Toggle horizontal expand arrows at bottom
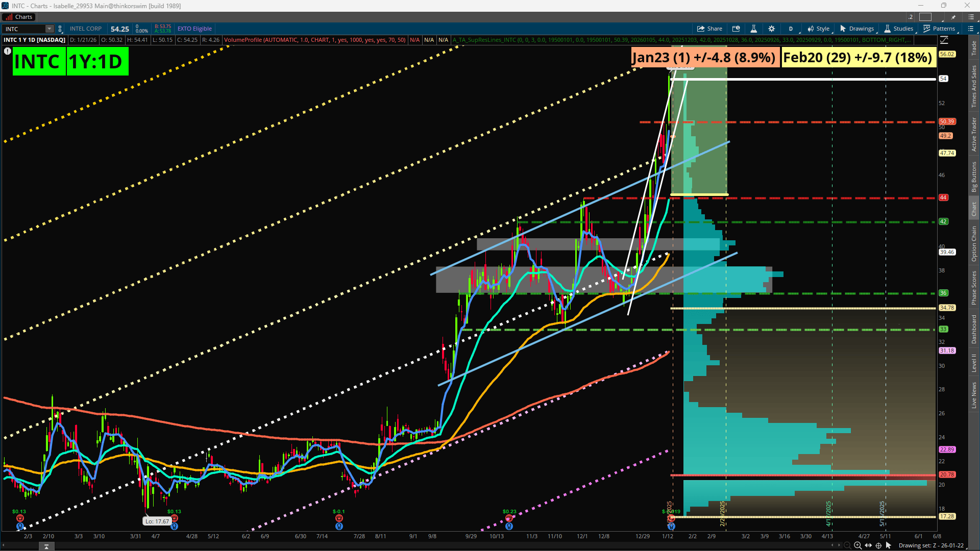 [x=868, y=545]
